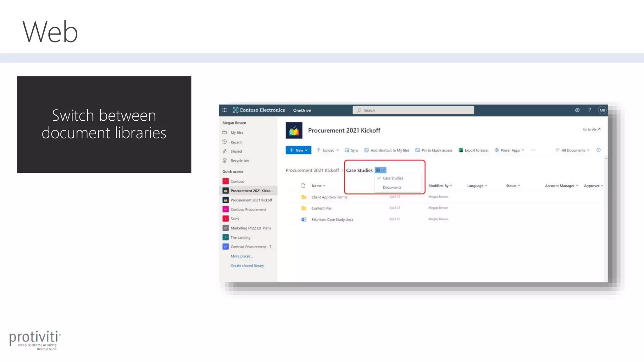This screenshot has height=362, width=644.
Task: Click the More places... link
Action: click(241, 256)
